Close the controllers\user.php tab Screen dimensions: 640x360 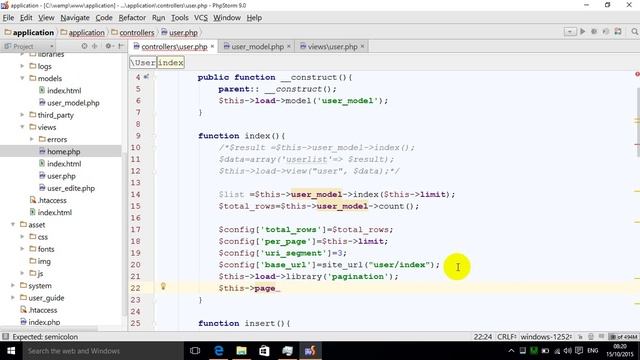(212, 47)
